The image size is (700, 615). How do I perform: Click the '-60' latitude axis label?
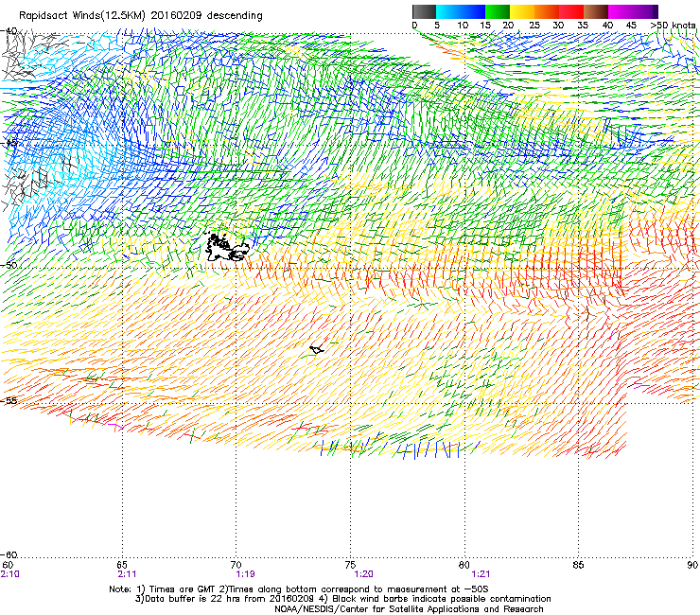9,555
